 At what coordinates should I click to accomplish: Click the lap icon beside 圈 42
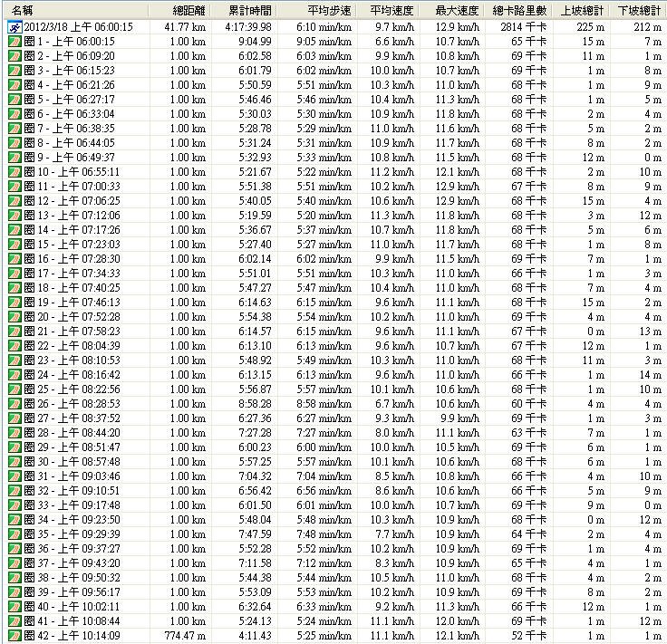[x=14, y=637]
